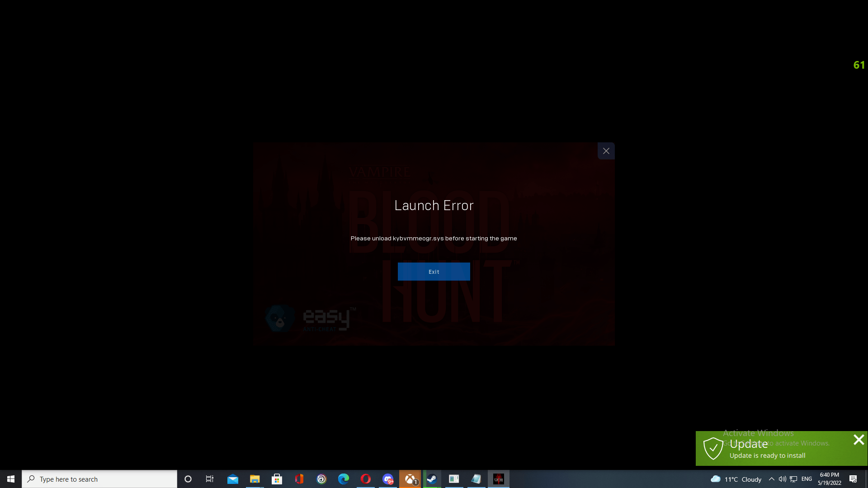Screen dimensions: 868x488
Task: Launch Microsoft Edge from taskbar
Action: [x=343, y=479]
